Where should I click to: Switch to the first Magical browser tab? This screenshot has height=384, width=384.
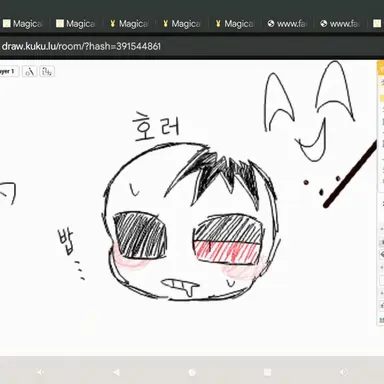(x=23, y=24)
